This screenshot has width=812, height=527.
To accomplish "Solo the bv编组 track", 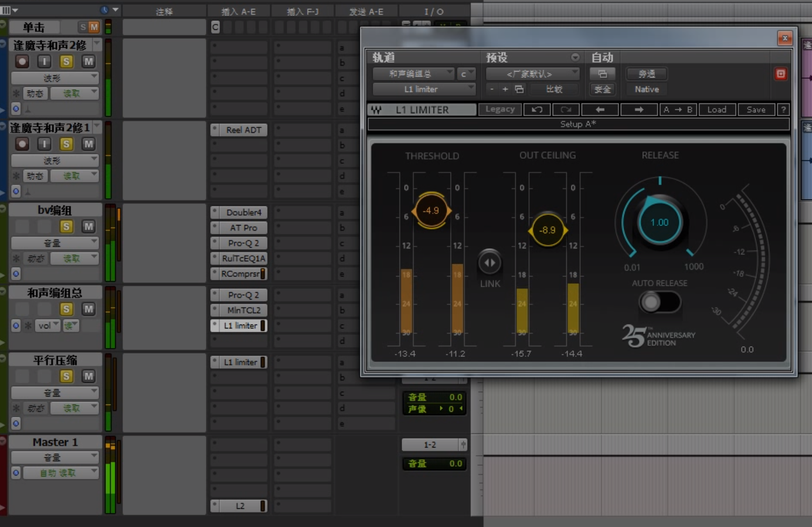I will pos(66,226).
